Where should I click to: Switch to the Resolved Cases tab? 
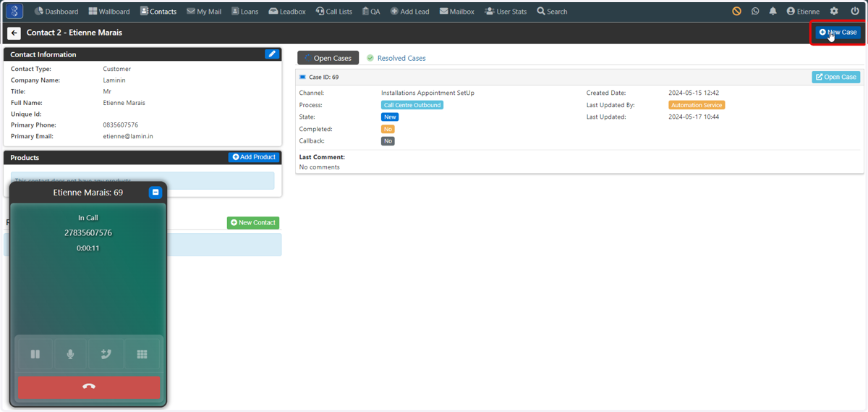(x=396, y=58)
